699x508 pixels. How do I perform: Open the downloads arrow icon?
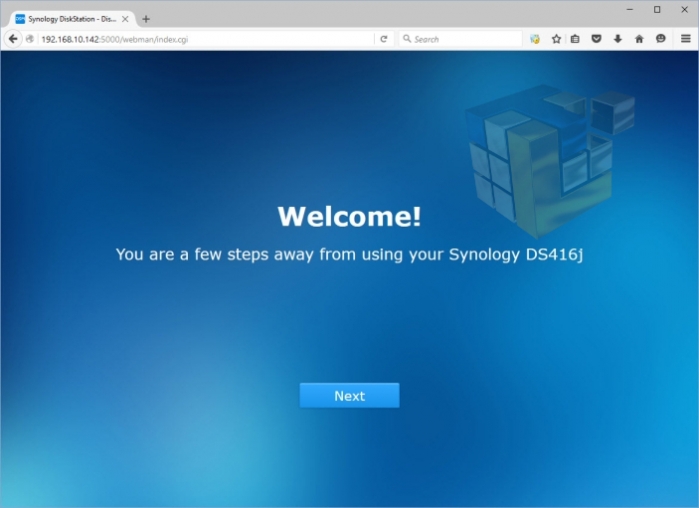pos(617,39)
